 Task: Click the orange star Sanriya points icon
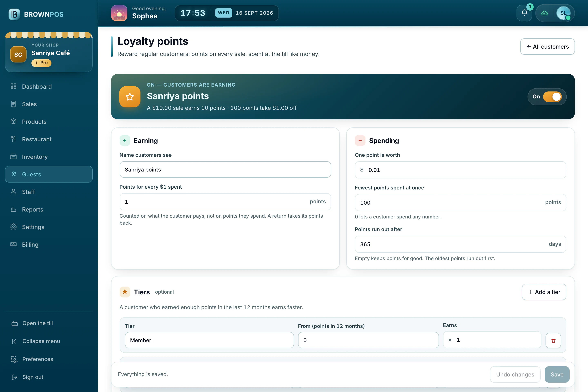[130, 97]
